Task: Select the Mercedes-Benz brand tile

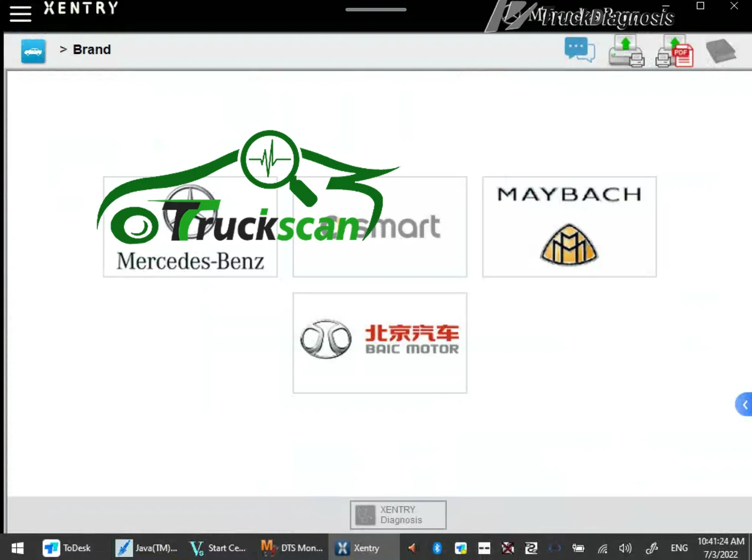Action: (x=190, y=227)
